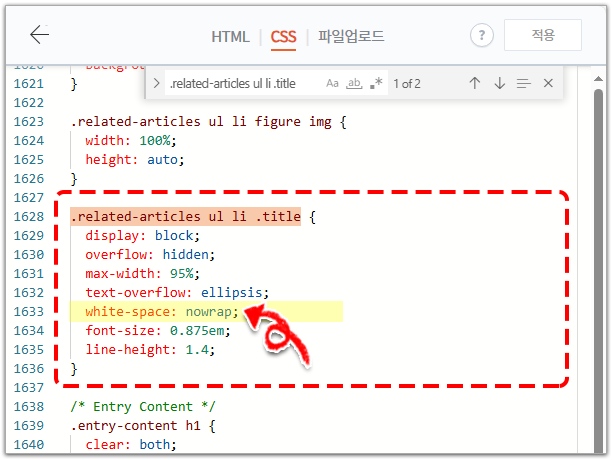This screenshot has height=460, width=612.
Task: Click the 'clear: both;' declaration
Action: point(131,445)
